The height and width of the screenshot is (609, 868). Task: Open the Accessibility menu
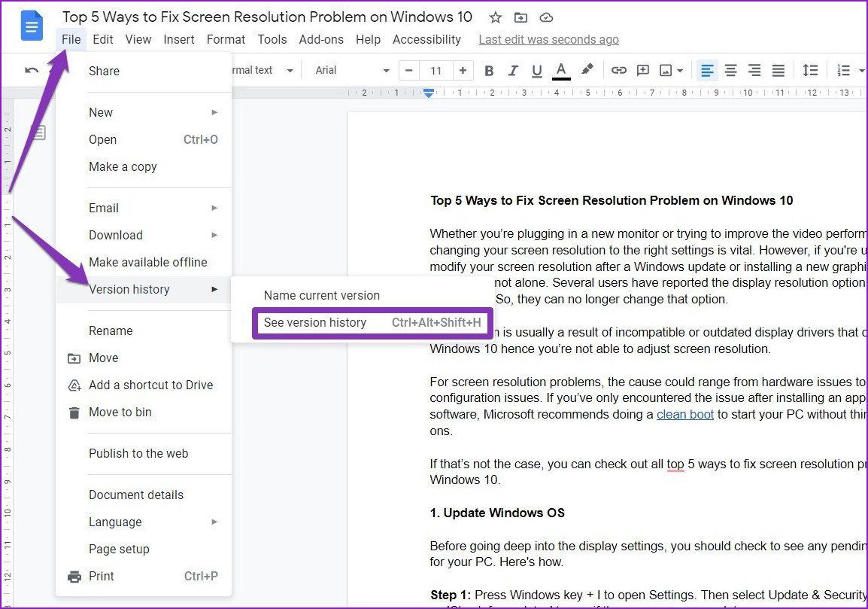point(426,39)
